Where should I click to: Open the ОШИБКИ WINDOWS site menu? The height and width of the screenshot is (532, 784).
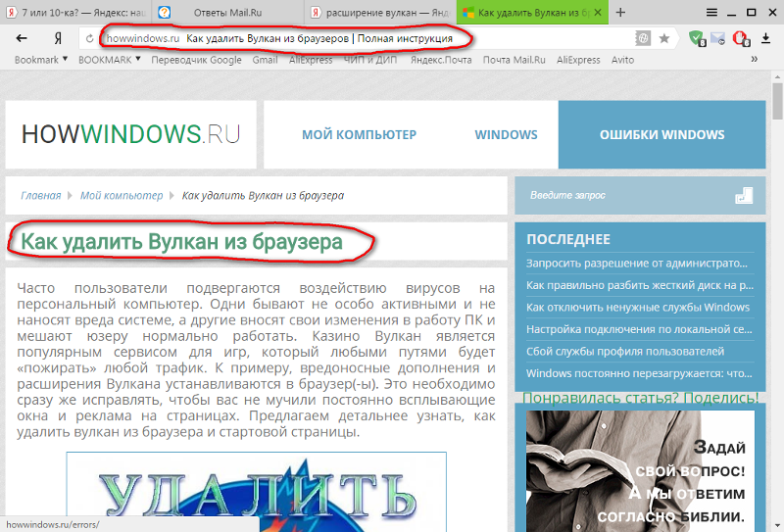pyautogui.click(x=662, y=134)
